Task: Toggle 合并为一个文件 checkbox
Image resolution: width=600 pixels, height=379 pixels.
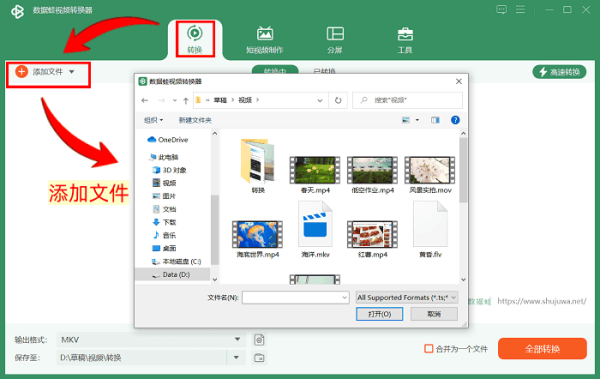Action: point(429,349)
